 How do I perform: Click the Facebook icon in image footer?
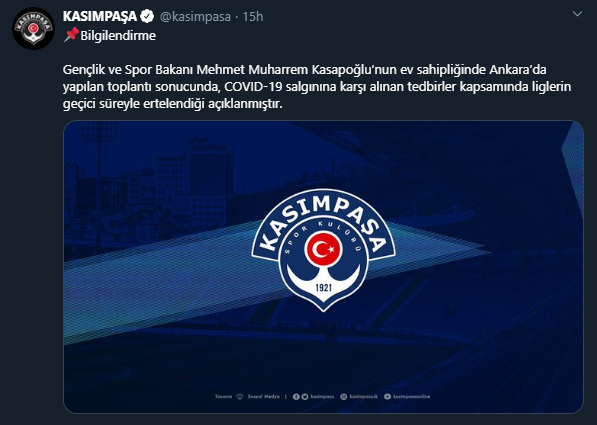(296, 396)
